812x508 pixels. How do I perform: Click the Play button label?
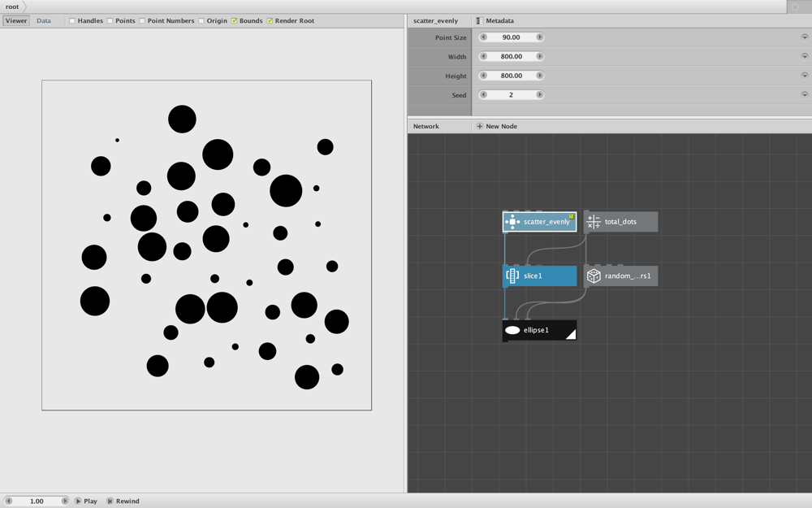[91, 501]
